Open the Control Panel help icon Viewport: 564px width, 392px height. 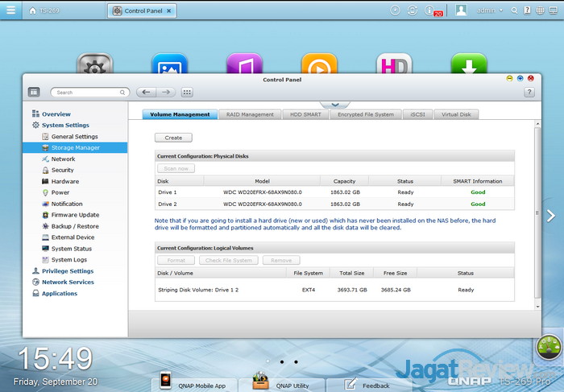pyautogui.click(x=529, y=93)
